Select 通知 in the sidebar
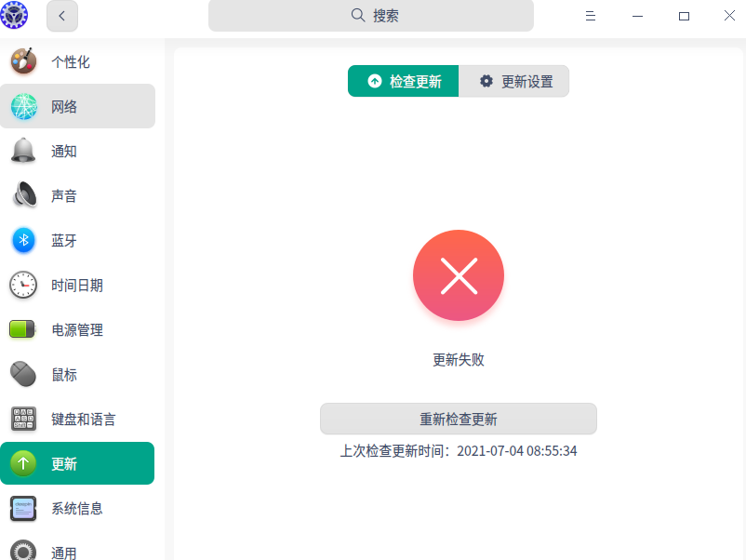The image size is (746, 560). tap(64, 152)
